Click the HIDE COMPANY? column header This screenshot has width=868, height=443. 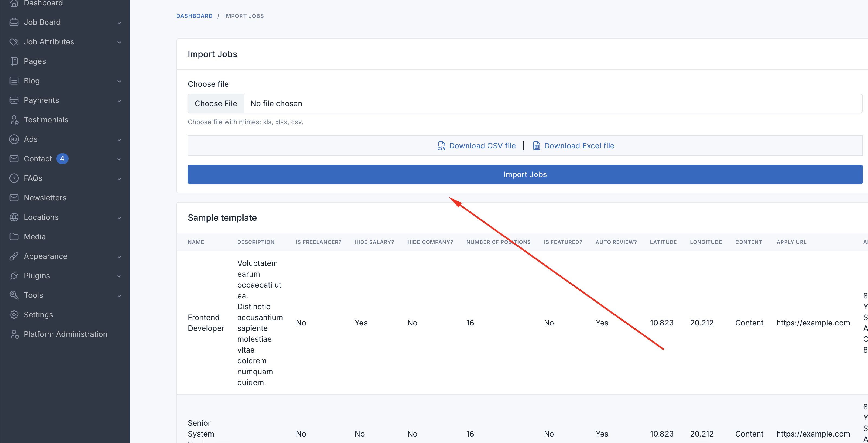point(430,242)
